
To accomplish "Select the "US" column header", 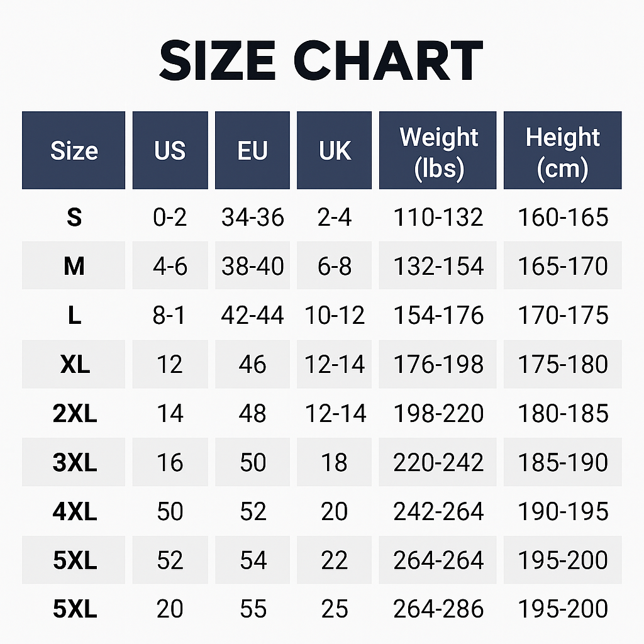I will coord(170,151).
